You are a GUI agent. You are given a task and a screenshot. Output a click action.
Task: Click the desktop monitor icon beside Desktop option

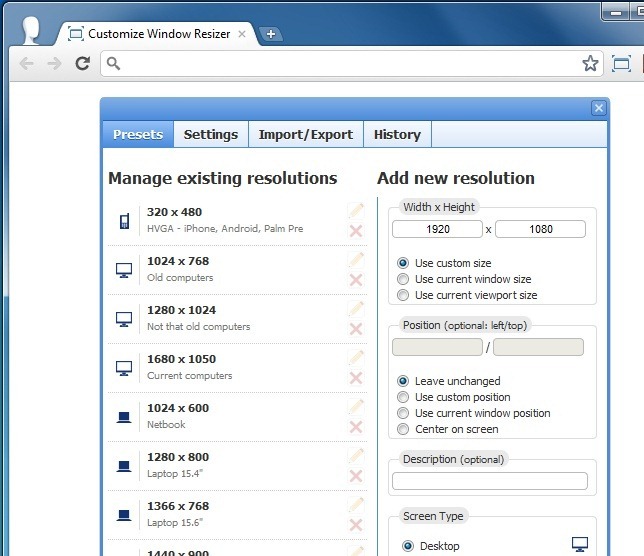(x=580, y=545)
